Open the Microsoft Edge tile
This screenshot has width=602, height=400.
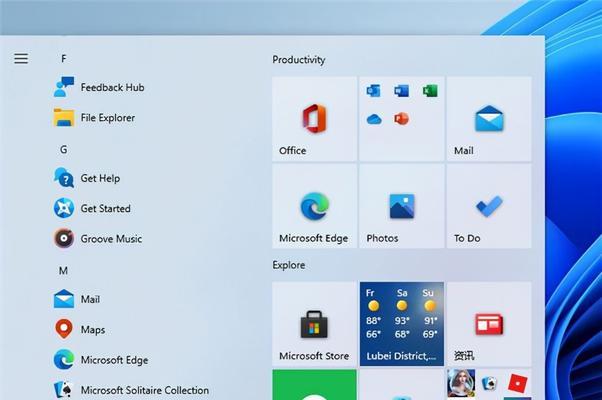(314, 206)
